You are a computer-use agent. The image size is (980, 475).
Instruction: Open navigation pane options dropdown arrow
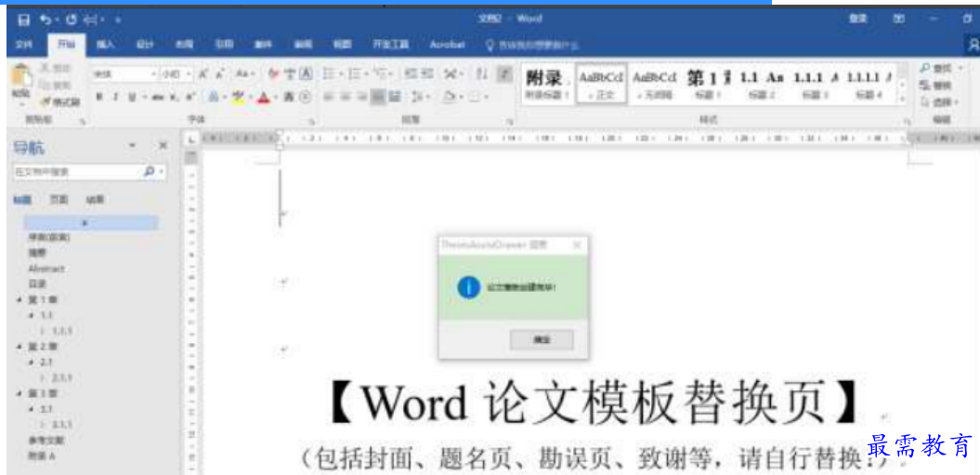tap(133, 146)
